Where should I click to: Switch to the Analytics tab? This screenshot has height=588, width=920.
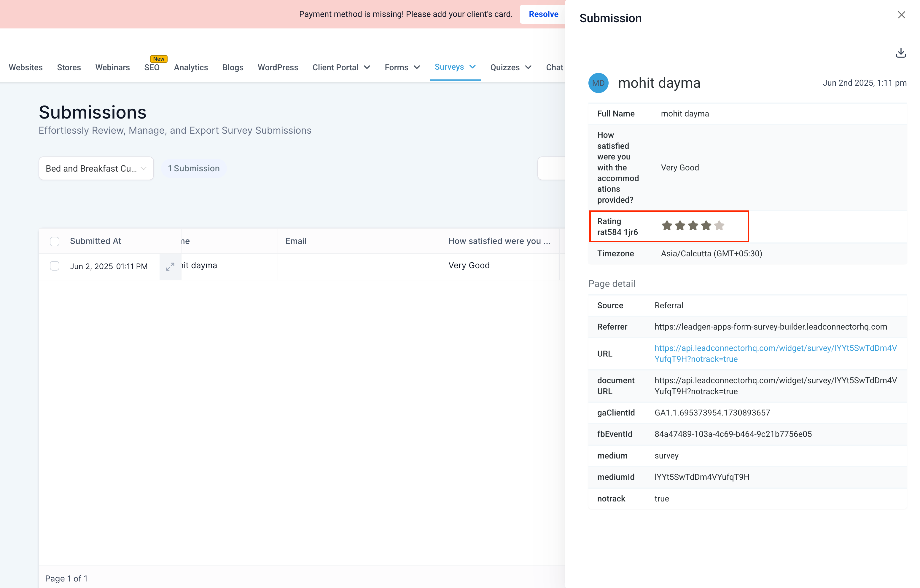pyautogui.click(x=191, y=68)
